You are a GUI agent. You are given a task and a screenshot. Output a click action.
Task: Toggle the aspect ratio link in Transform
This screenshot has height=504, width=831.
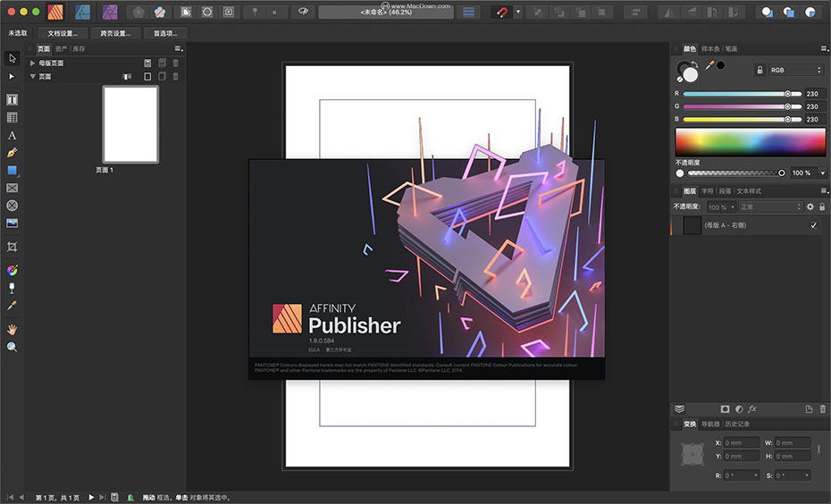tap(819, 449)
